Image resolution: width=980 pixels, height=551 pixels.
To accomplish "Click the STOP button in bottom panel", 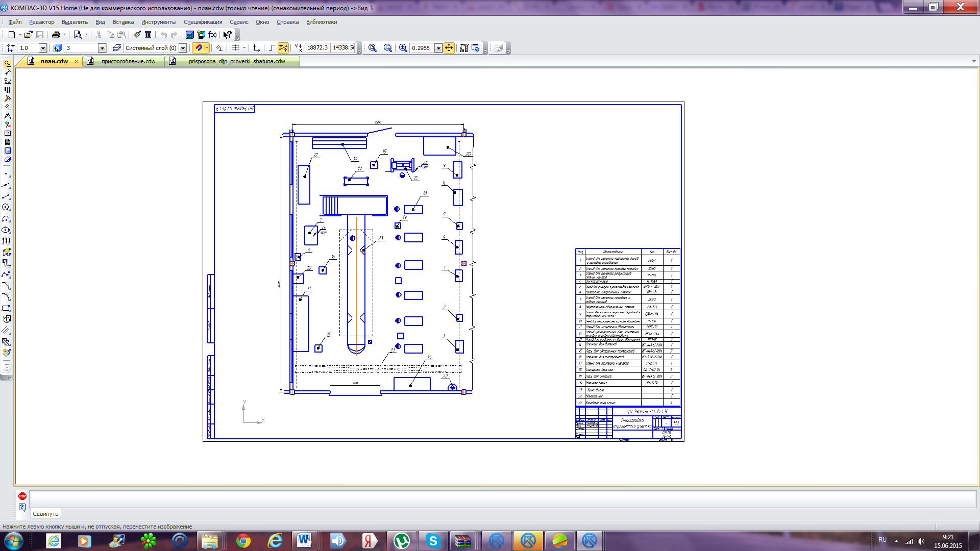I will tap(22, 496).
